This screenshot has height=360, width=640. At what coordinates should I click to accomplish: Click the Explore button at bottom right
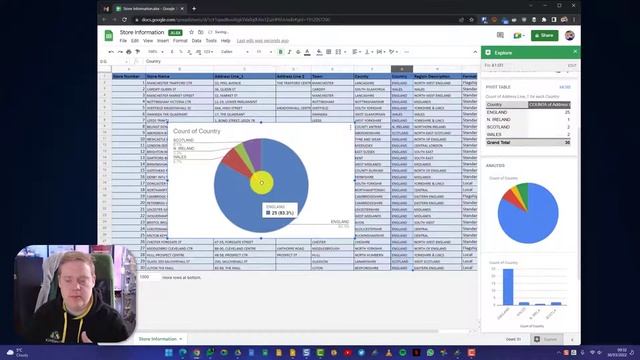coord(546,339)
